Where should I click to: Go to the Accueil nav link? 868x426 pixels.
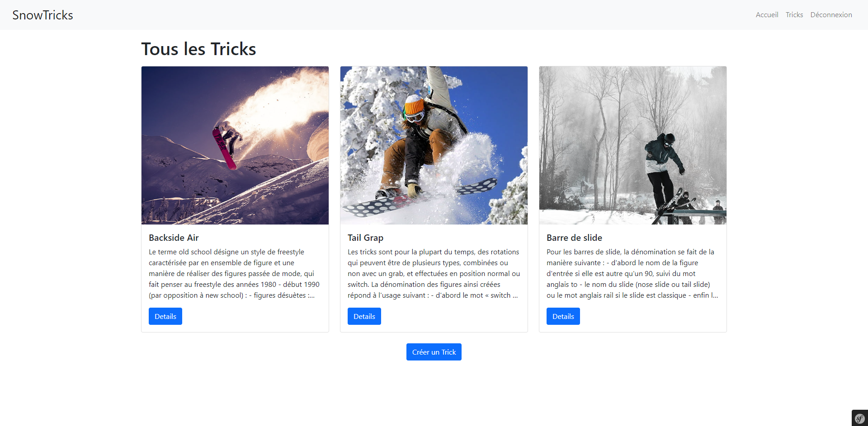pyautogui.click(x=767, y=15)
